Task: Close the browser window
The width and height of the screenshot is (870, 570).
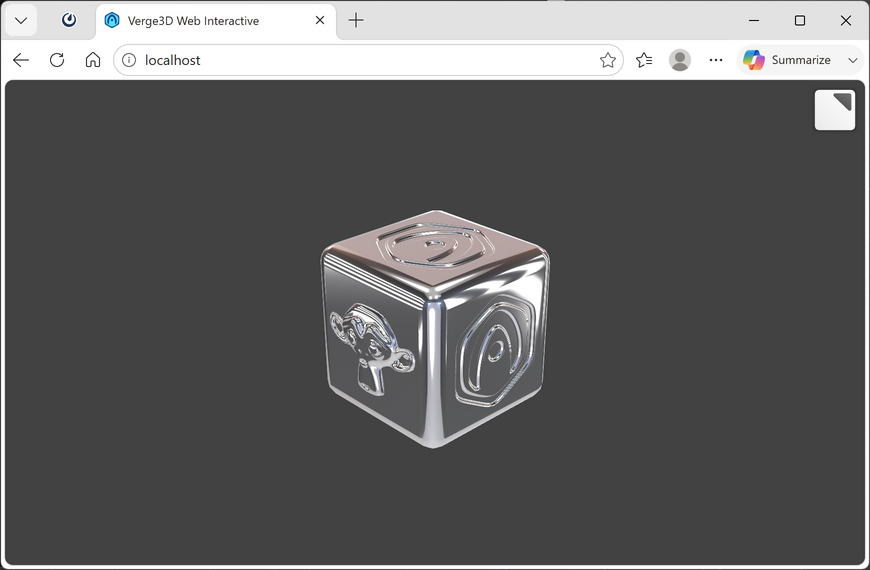Action: (846, 21)
